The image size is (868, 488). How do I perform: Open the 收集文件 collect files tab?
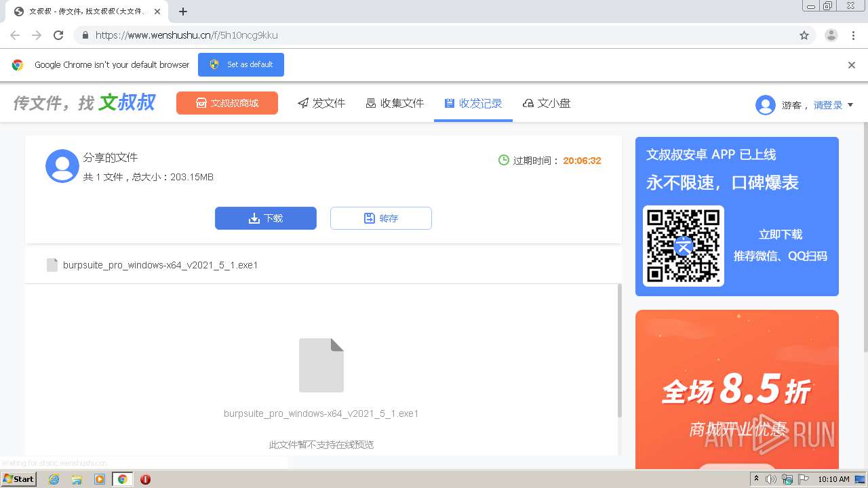pyautogui.click(x=395, y=103)
